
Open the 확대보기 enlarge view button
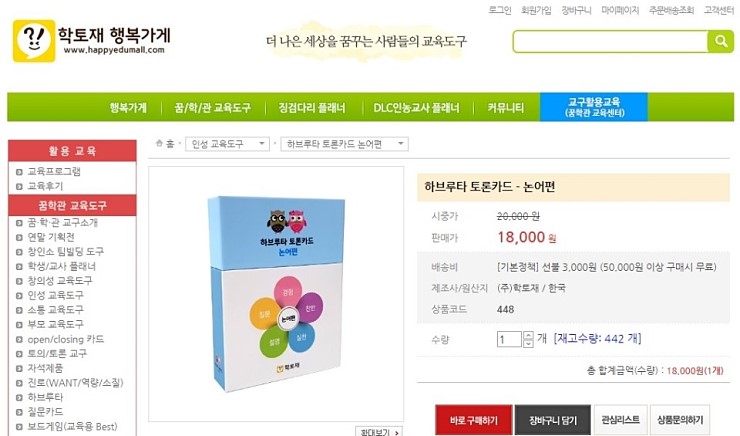[x=379, y=432]
